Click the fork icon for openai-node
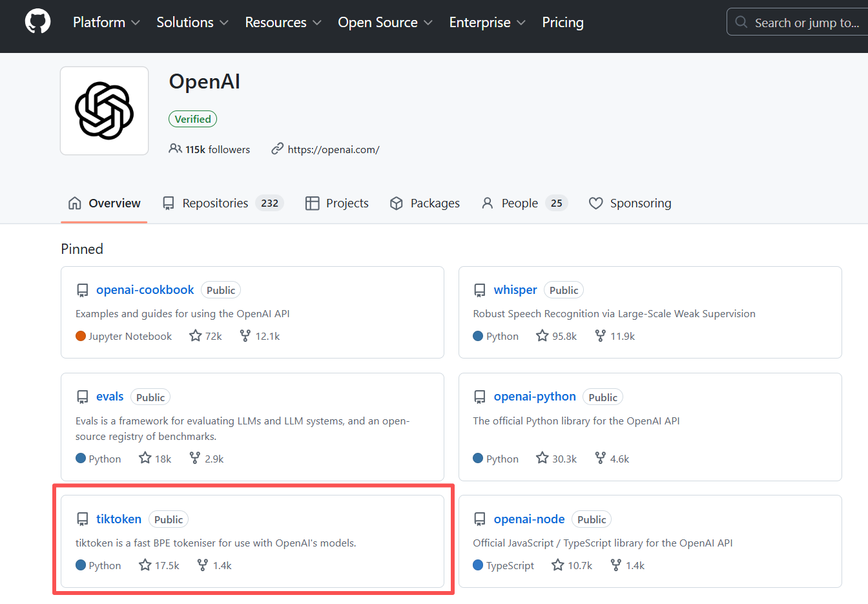This screenshot has height=604, width=868. pos(616,565)
